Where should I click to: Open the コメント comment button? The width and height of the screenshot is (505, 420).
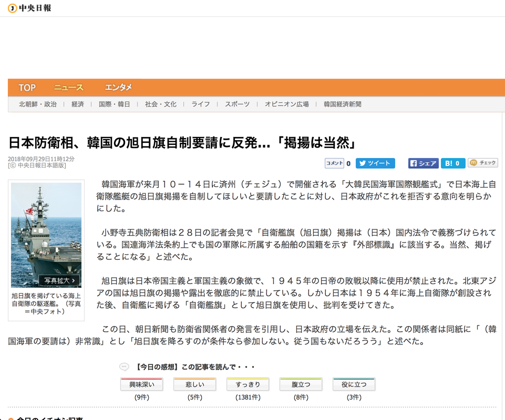[x=334, y=163]
